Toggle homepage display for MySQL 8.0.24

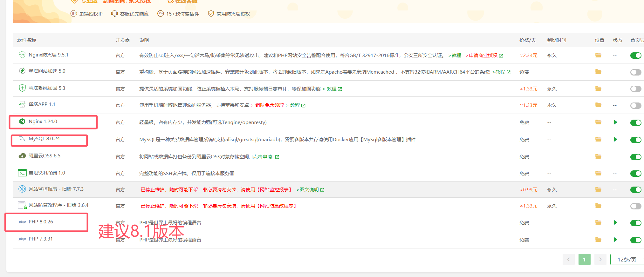pyautogui.click(x=636, y=140)
